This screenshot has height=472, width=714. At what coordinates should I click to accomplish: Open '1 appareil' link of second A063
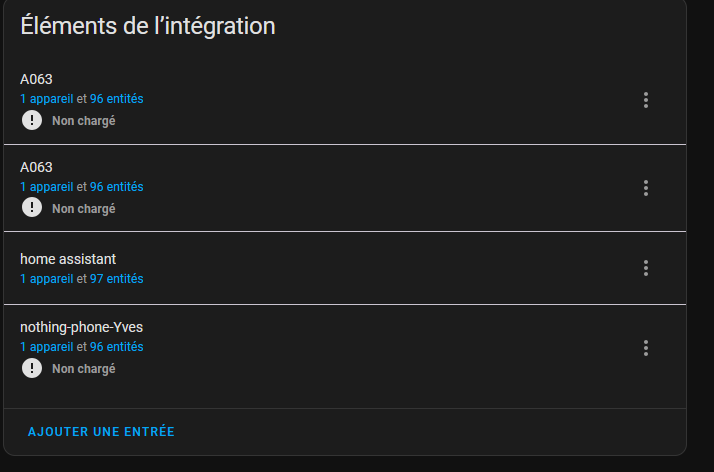46,187
